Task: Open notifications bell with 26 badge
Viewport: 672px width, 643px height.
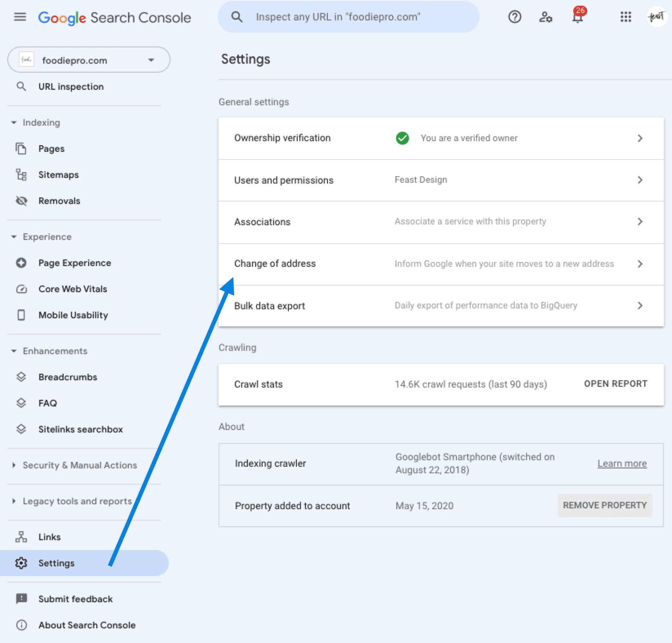Action: click(578, 16)
